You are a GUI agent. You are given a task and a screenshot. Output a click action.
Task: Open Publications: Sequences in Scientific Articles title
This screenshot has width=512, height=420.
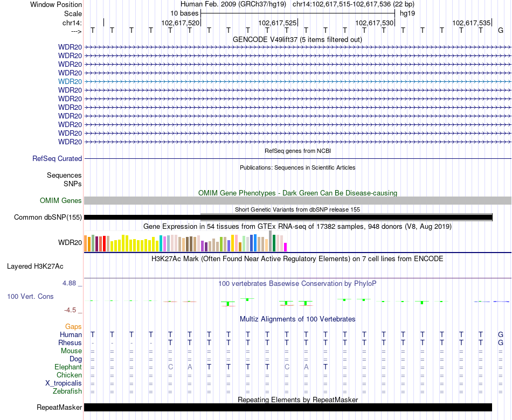tap(297, 167)
